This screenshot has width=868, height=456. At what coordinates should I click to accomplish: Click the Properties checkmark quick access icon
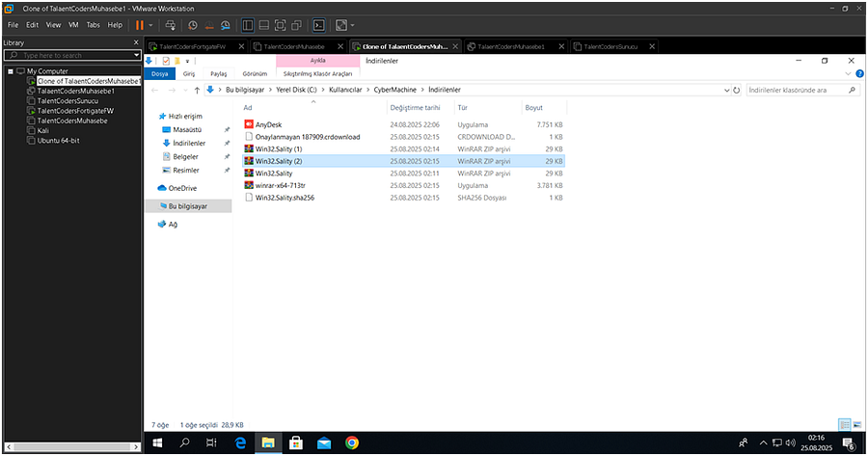166,61
